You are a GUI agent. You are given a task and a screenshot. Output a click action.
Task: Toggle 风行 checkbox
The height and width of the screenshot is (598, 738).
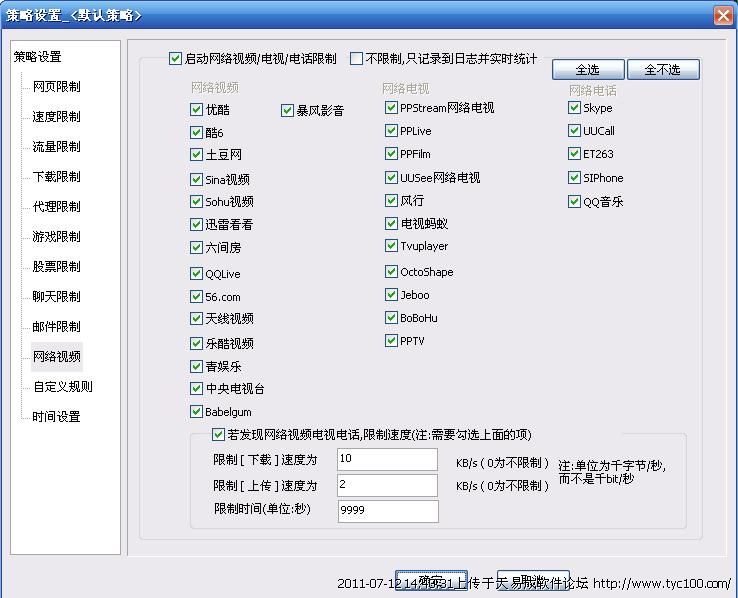391,201
